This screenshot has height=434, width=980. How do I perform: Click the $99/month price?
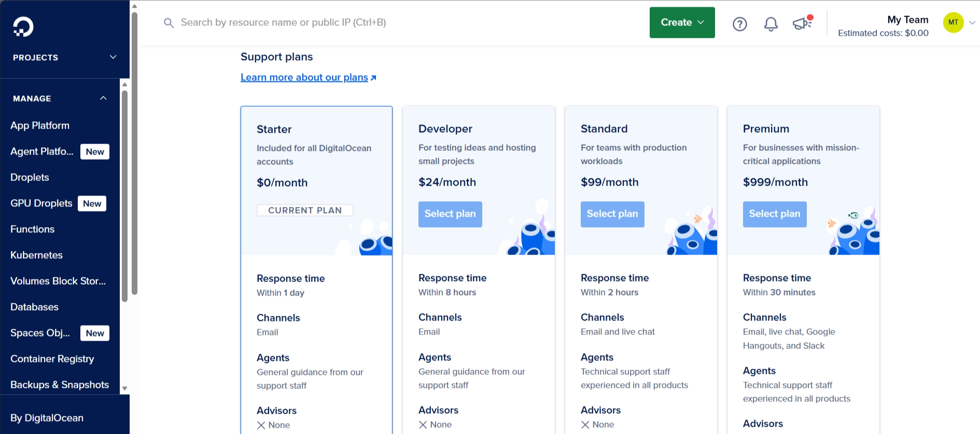(609, 183)
